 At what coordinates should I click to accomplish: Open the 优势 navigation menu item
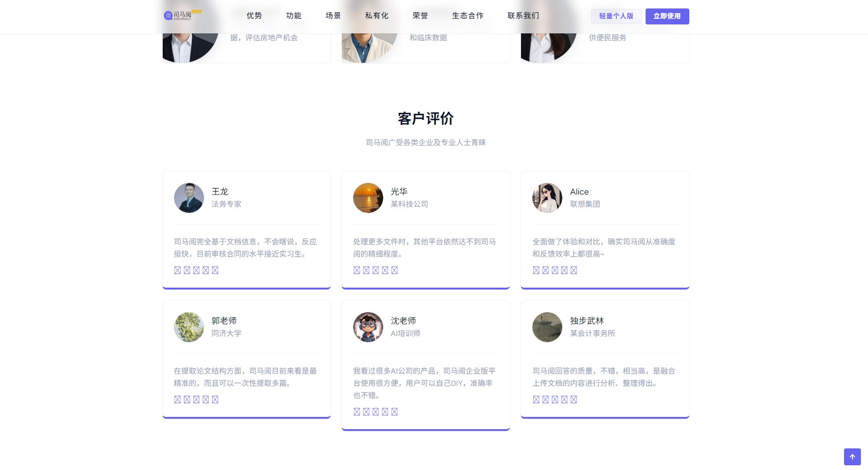tap(254, 16)
